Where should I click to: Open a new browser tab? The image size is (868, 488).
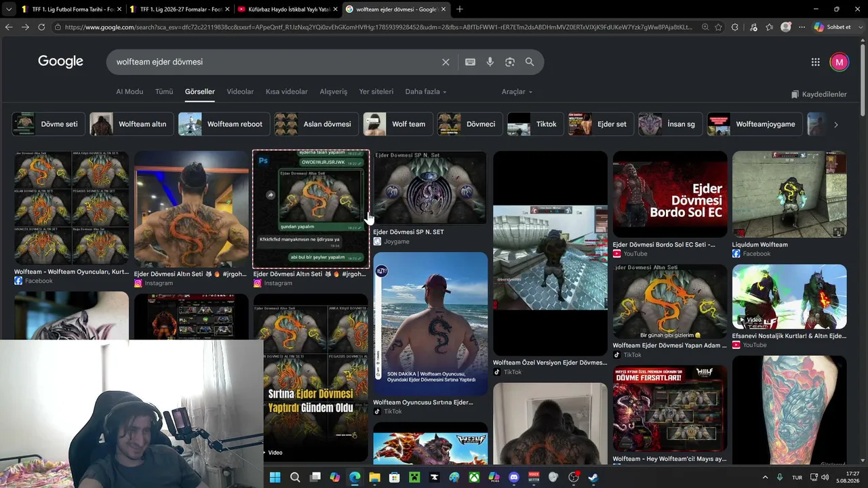point(459,9)
